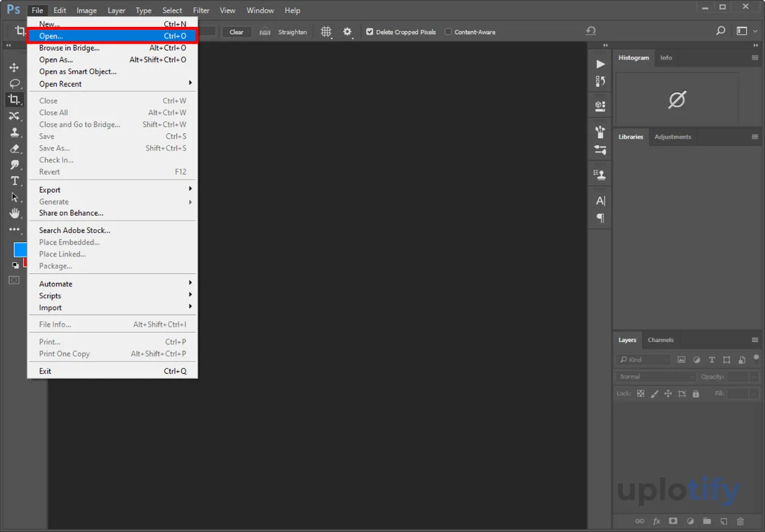Open the Paragraph panel icon
Viewport: 765px width, 532px height.
(x=601, y=218)
